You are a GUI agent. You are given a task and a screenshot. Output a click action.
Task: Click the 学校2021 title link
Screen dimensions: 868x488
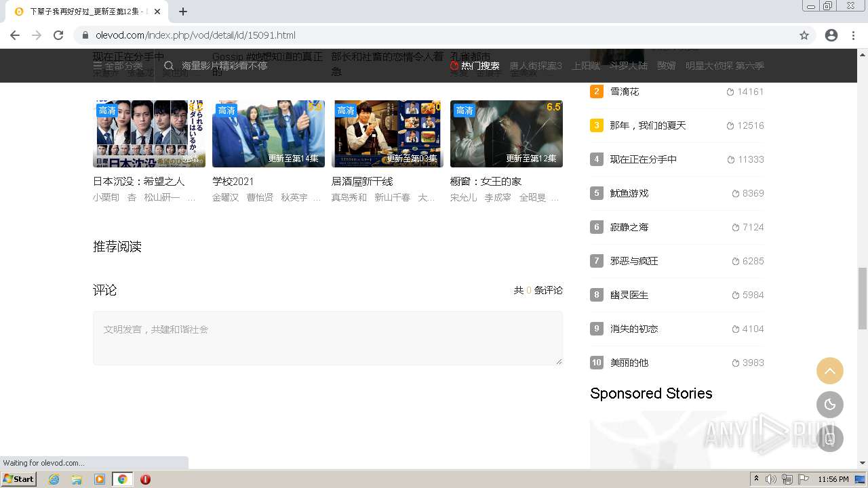click(x=233, y=182)
